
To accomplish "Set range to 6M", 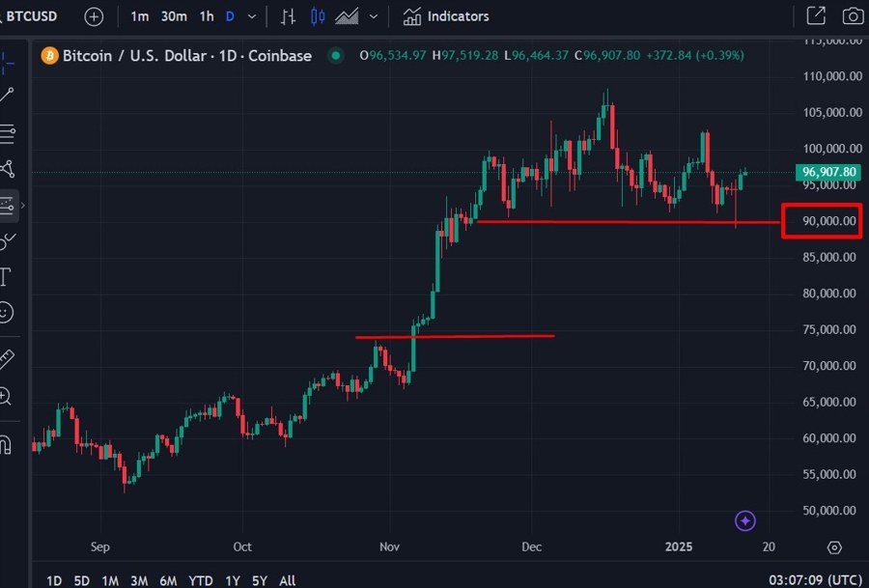I will [168, 580].
